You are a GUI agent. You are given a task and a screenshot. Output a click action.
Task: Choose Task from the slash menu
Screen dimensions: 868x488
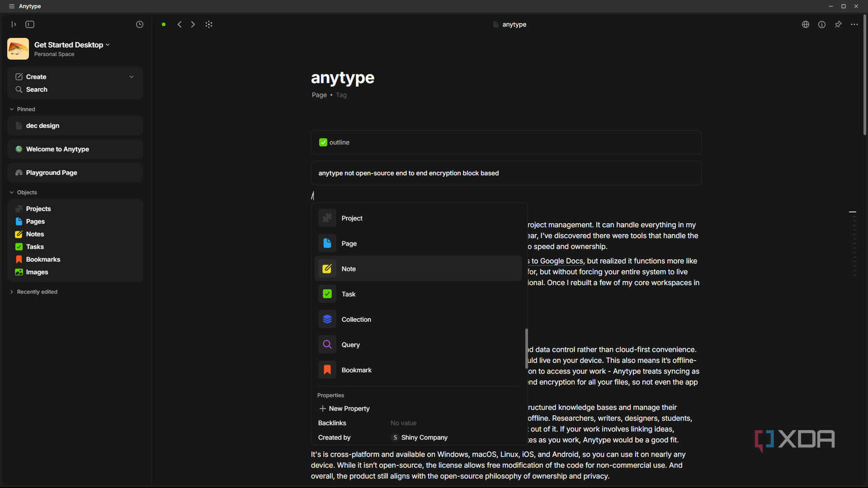coord(418,294)
